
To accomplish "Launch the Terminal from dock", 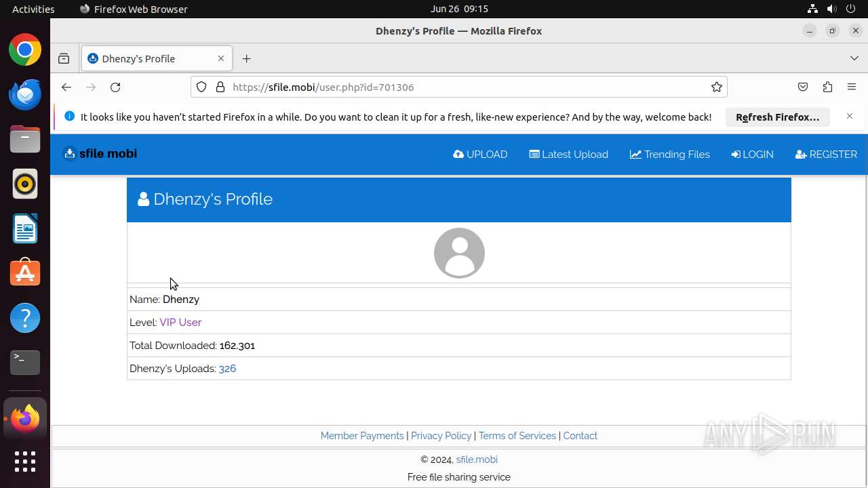I will point(25,363).
